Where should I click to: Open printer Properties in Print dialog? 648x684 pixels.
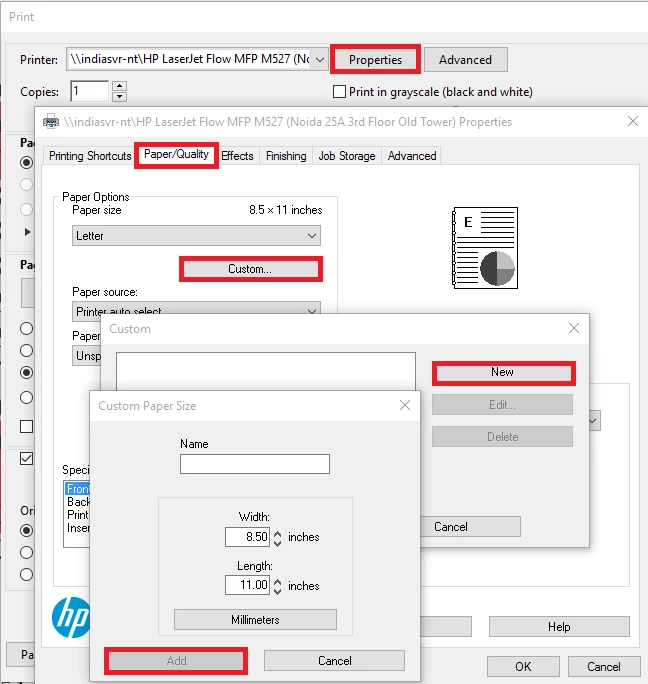375,59
